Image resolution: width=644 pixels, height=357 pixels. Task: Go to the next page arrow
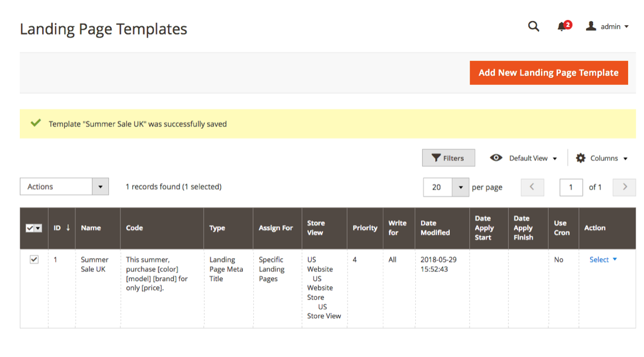[624, 187]
